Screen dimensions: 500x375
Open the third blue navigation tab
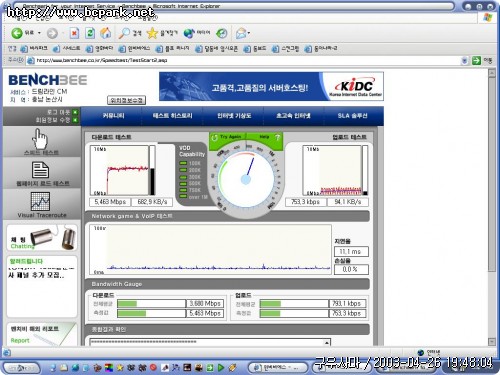pyautogui.click(x=234, y=116)
